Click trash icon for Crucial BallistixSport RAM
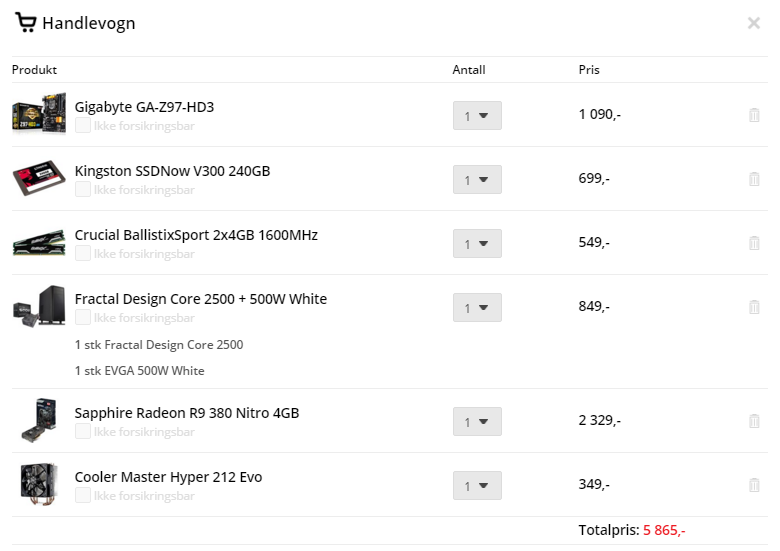This screenshot has width=780, height=551. point(754,243)
